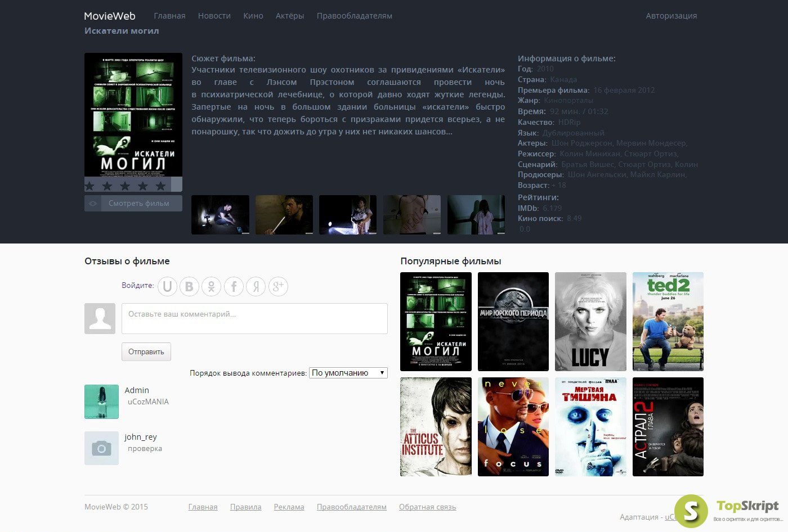This screenshot has width=788, height=532.
Task: Open the john_rey username link
Action: (x=141, y=437)
